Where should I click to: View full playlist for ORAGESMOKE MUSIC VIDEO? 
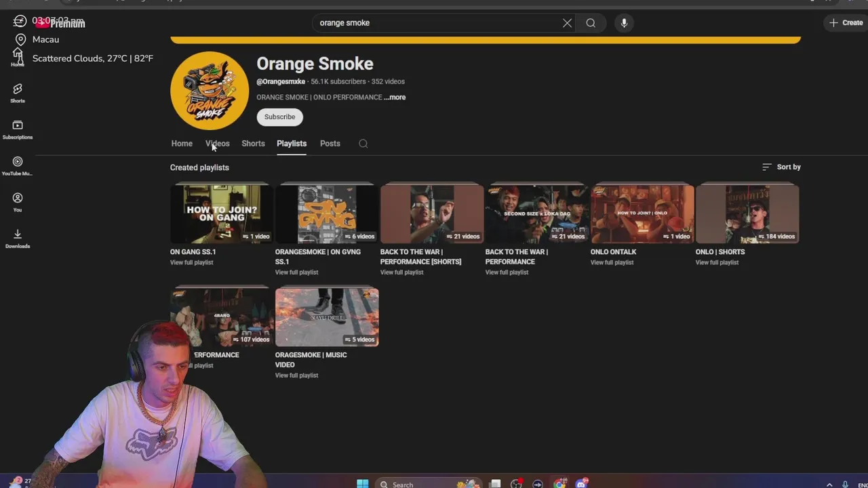pos(297,375)
